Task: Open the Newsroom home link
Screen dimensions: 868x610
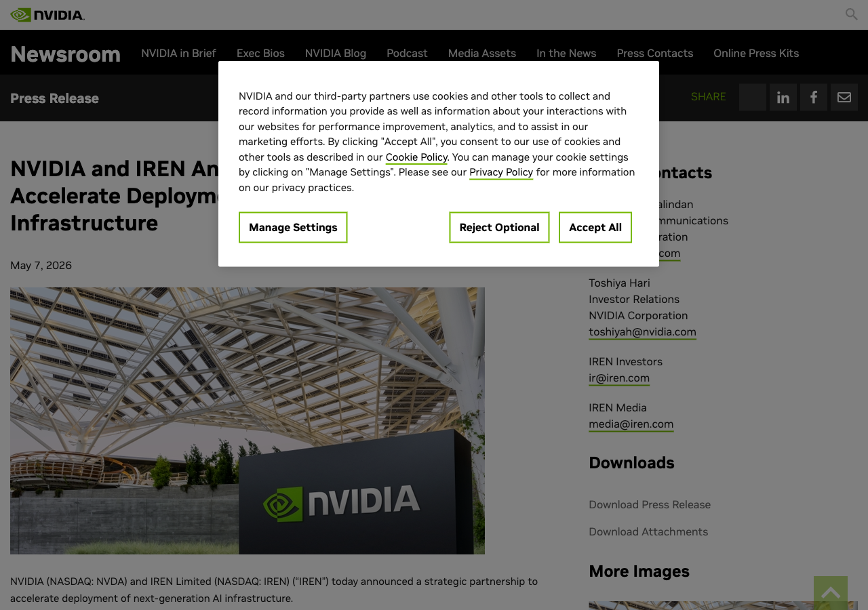Action: [x=65, y=54]
